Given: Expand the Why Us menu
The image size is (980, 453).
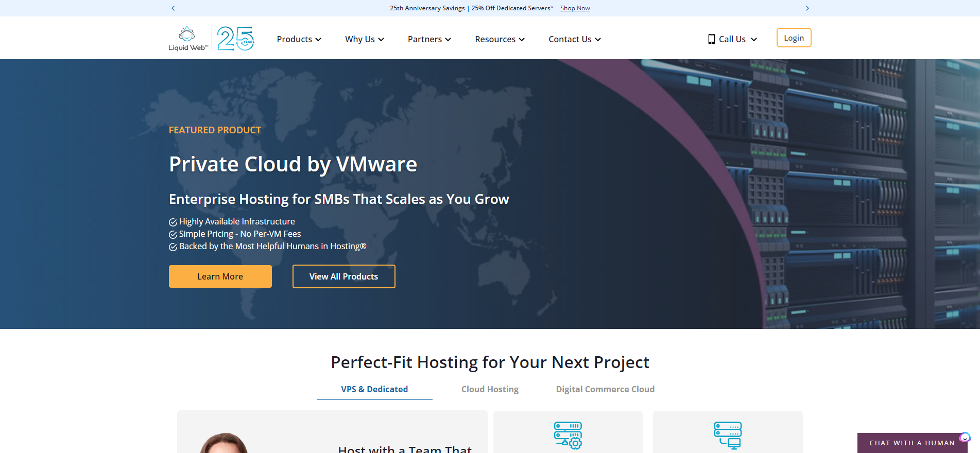Looking at the screenshot, I should click(x=365, y=39).
